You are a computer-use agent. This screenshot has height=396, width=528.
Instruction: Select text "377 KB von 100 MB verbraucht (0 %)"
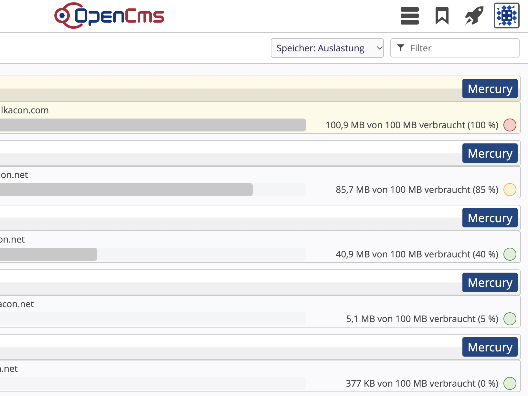click(422, 383)
